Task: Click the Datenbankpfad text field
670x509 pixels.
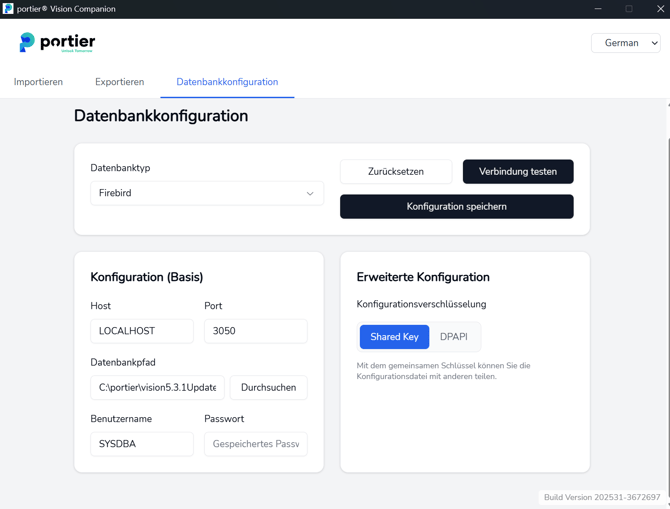Action: pos(157,388)
